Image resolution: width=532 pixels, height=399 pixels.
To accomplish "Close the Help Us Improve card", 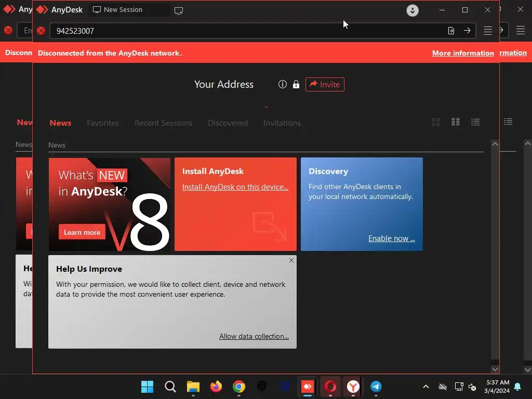I will pyautogui.click(x=291, y=260).
